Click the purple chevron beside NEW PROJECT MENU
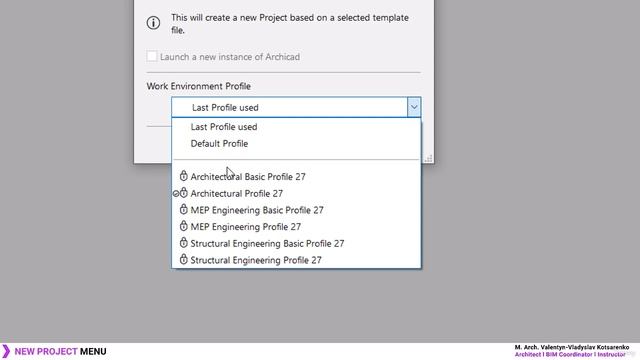 click(6, 351)
